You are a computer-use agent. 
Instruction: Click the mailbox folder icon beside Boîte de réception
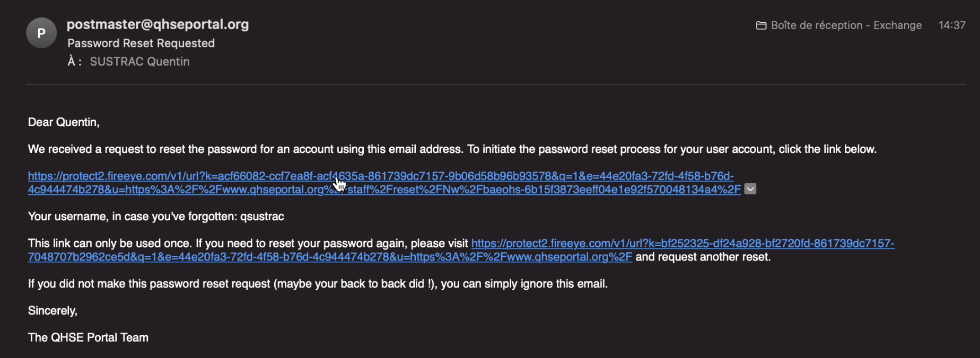(761, 25)
